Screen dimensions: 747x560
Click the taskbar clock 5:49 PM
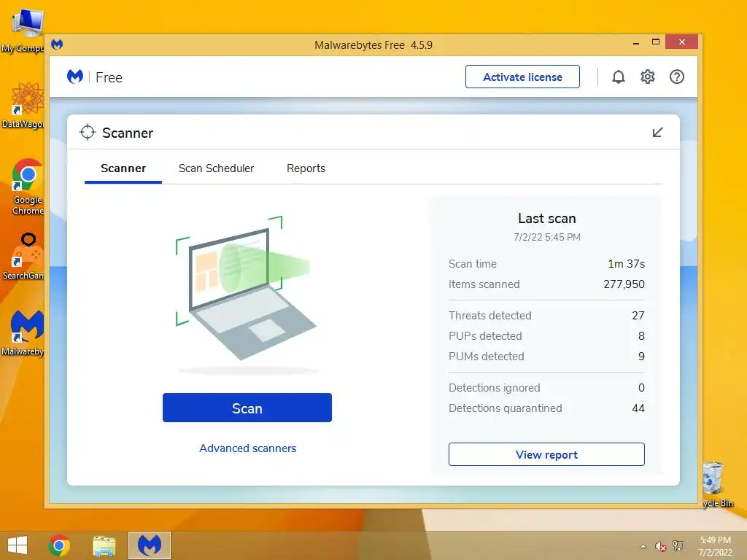(x=715, y=540)
